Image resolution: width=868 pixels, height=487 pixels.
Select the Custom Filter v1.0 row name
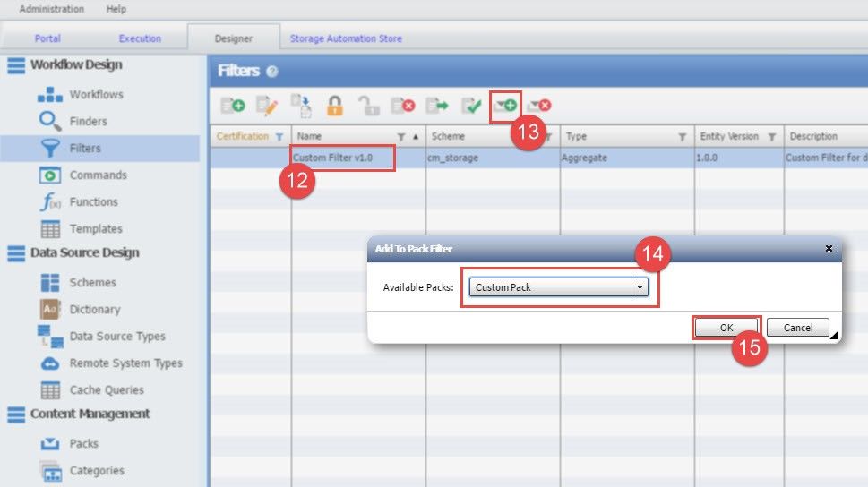[x=332, y=158]
